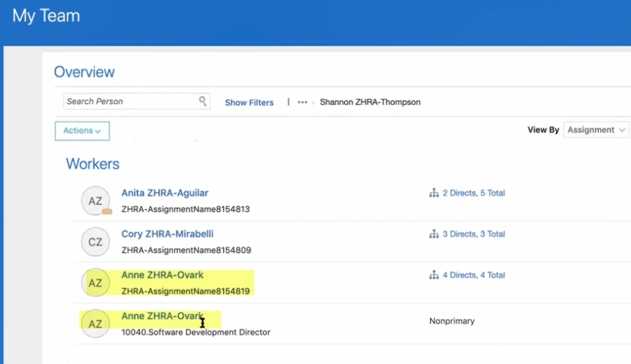Image resolution: width=631 pixels, height=364 pixels.
Task: Click Cory ZHRA-Mirabelli's CZ avatar
Action: (96, 242)
